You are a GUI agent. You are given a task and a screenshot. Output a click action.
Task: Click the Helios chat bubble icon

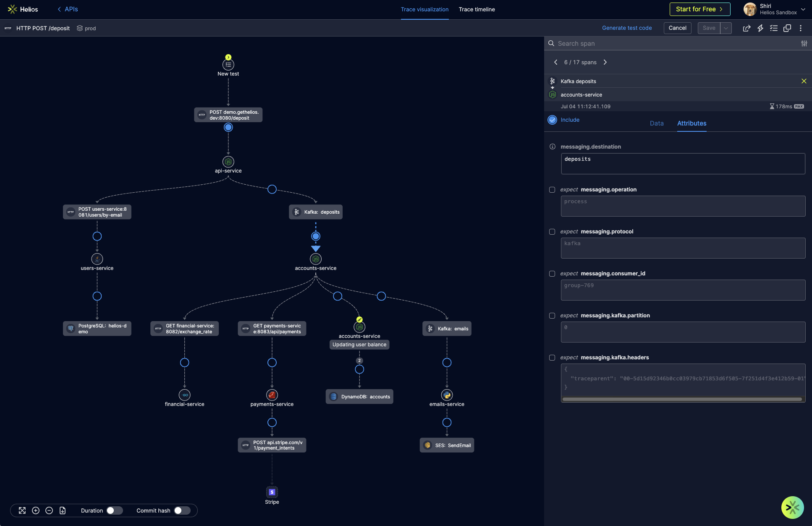coord(792,508)
